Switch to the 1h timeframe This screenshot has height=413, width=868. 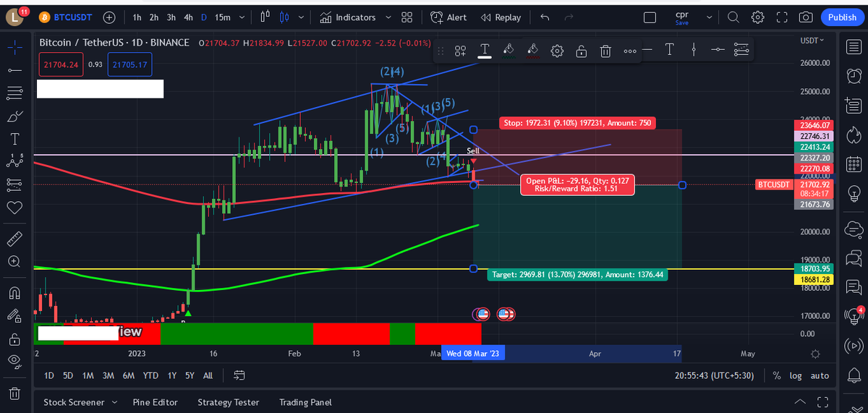point(137,17)
